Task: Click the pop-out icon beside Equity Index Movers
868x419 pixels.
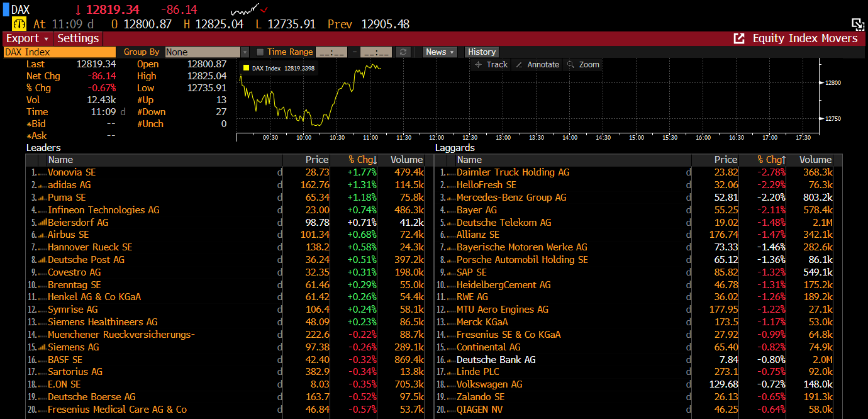Action: tap(739, 39)
